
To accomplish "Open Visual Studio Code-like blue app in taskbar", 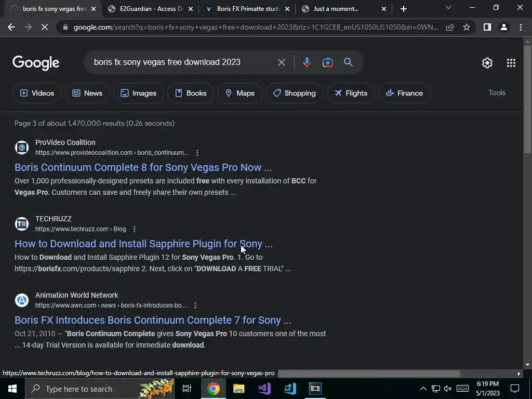I will 290,389.
